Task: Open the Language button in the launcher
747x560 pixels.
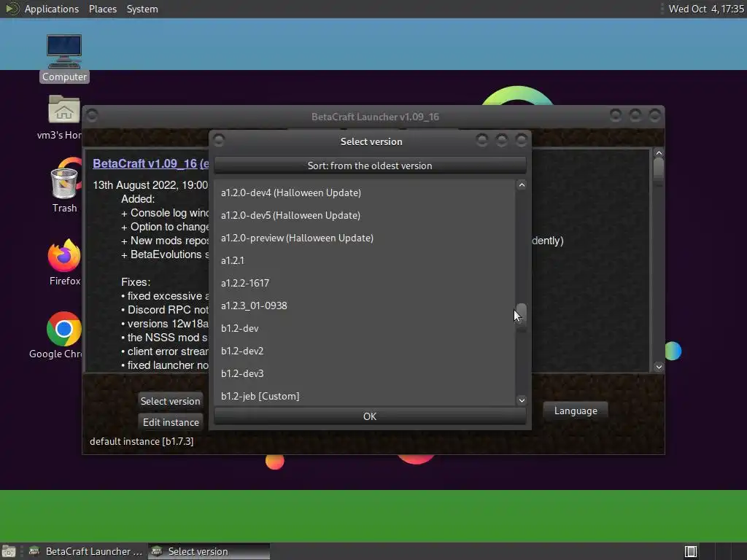Action: [576, 411]
